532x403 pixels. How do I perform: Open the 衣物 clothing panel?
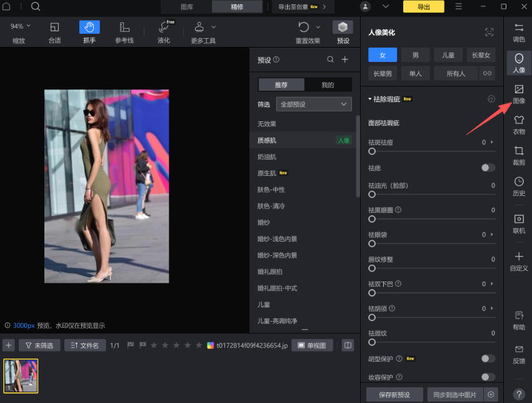click(x=518, y=124)
